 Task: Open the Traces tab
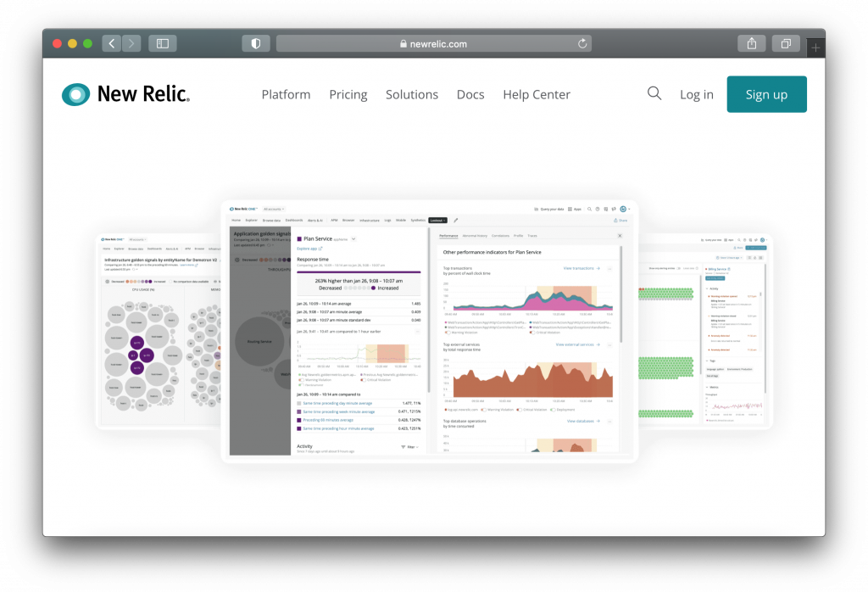532,236
